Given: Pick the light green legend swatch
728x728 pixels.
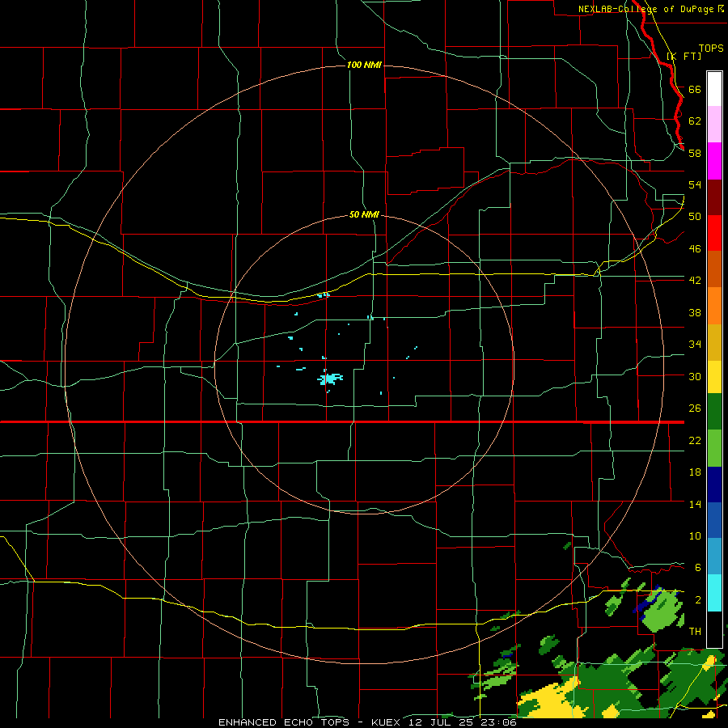Looking at the screenshot, I should [x=714, y=448].
